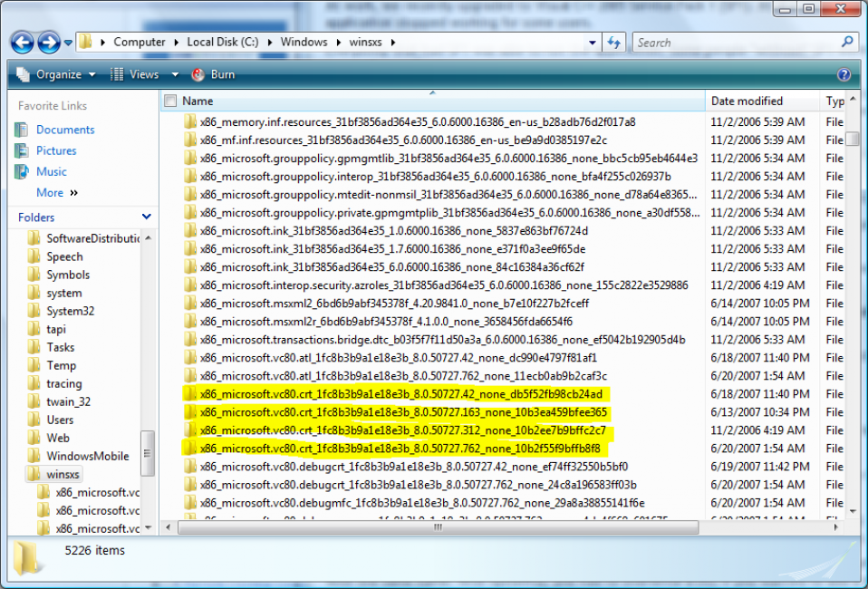Screen dimensions: 868x589
Task: Refresh the folder view
Action: coord(613,43)
